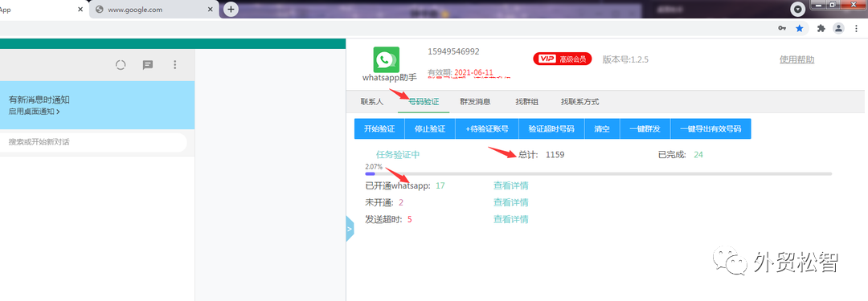Switch to 号码验证 tab
The image size is (868, 301).
pos(424,102)
